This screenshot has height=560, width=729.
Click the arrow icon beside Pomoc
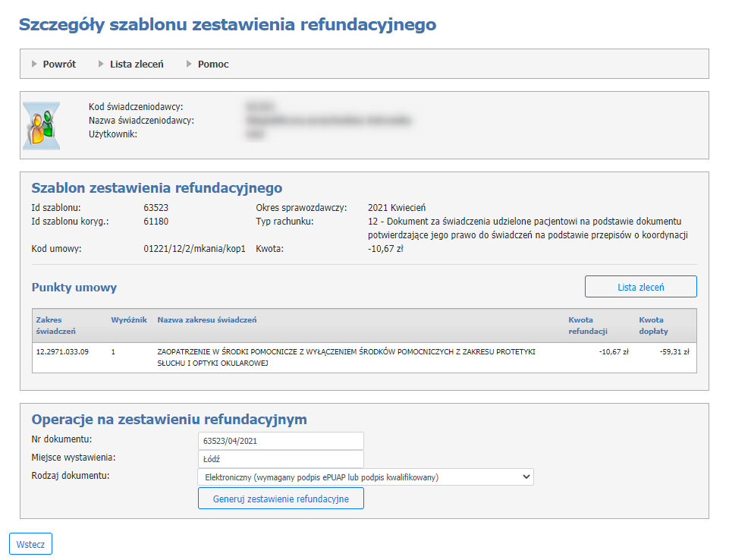point(190,64)
